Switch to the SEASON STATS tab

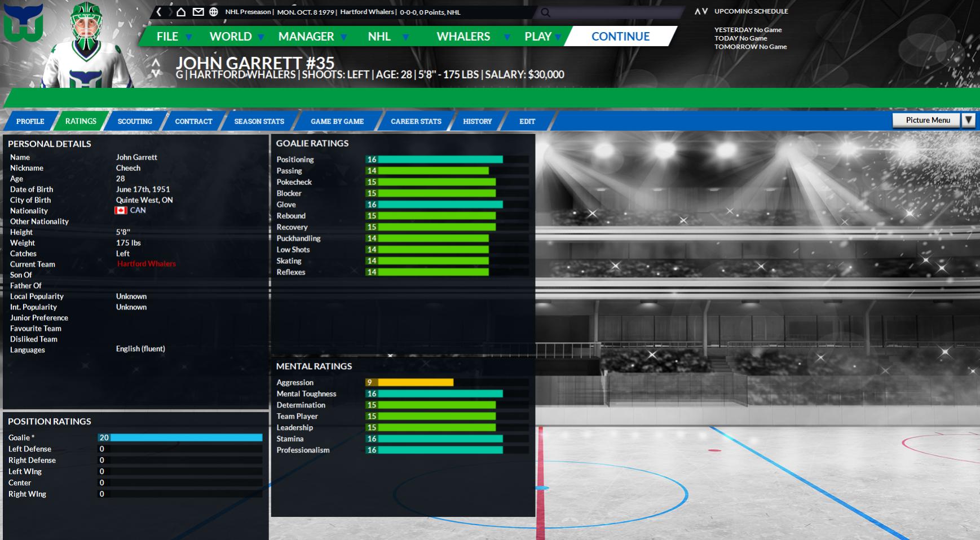pyautogui.click(x=259, y=121)
